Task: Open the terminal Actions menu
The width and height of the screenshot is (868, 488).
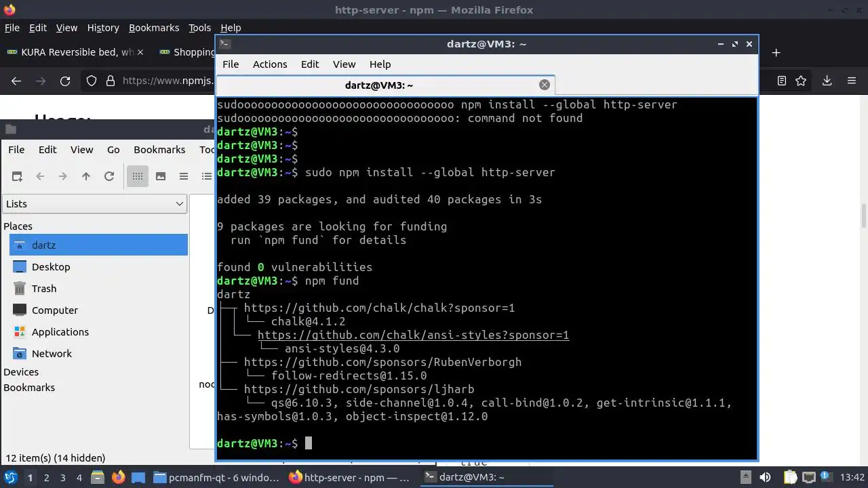Action: [270, 64]
